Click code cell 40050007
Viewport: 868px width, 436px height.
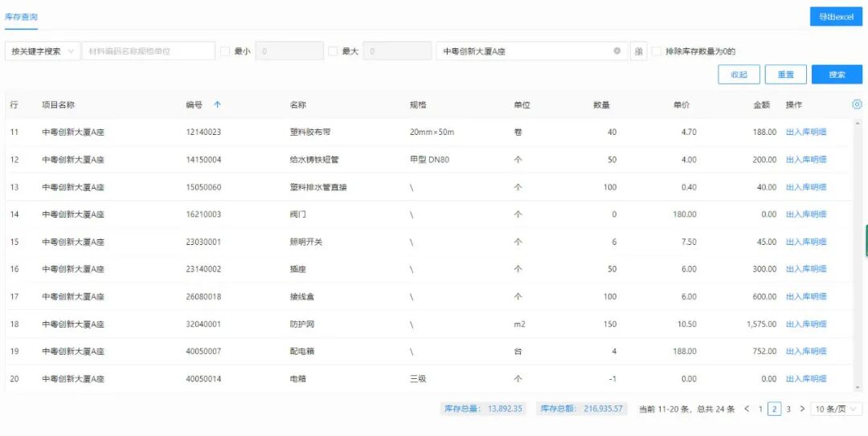tap(203, 352)
